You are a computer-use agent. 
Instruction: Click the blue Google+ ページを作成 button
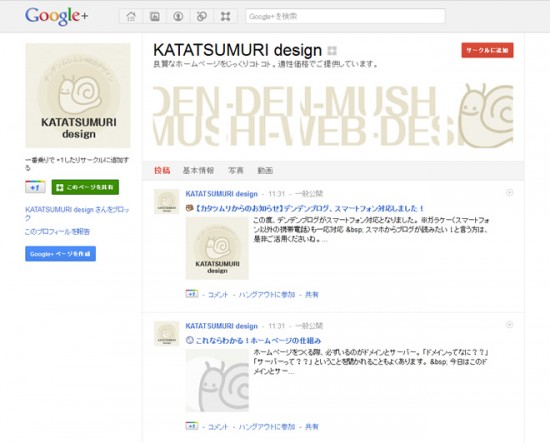point(60,254)
